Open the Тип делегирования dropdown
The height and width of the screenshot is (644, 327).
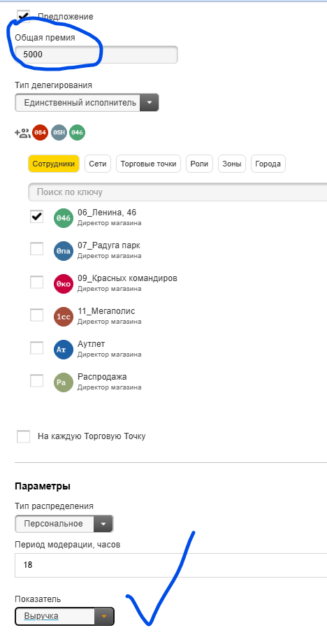[x=87, y=103]
